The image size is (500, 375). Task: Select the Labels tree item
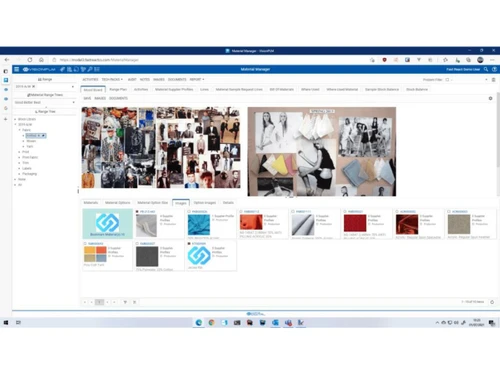coord(27,168)
